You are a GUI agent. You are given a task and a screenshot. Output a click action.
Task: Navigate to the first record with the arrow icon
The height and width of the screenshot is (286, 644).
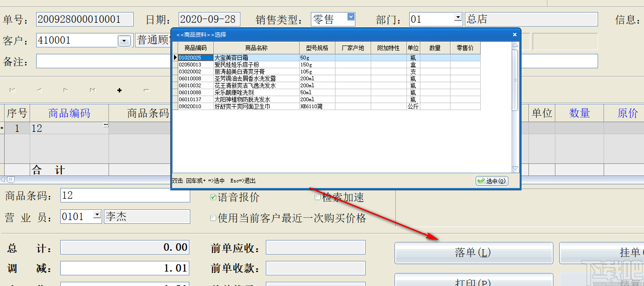(13, 91)
